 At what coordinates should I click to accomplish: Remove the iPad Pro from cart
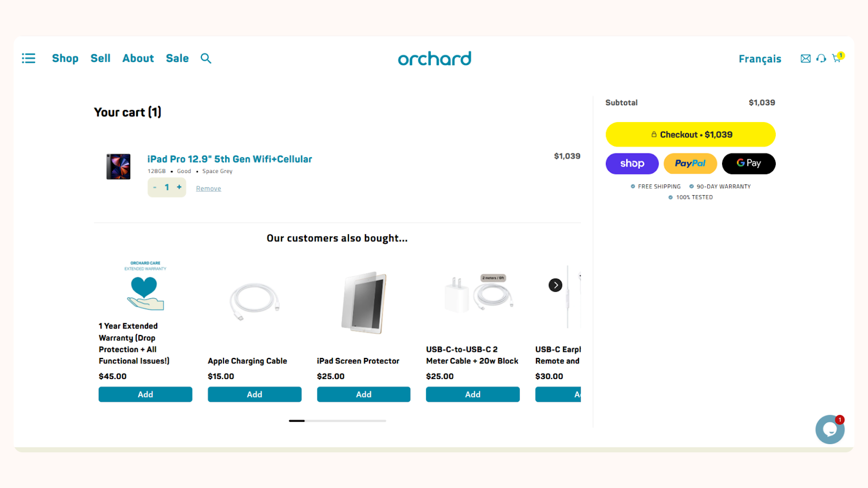[x=208, y=188]
